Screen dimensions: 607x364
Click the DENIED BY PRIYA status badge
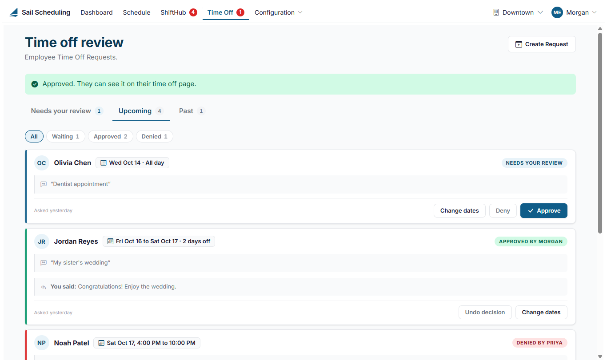539,343
